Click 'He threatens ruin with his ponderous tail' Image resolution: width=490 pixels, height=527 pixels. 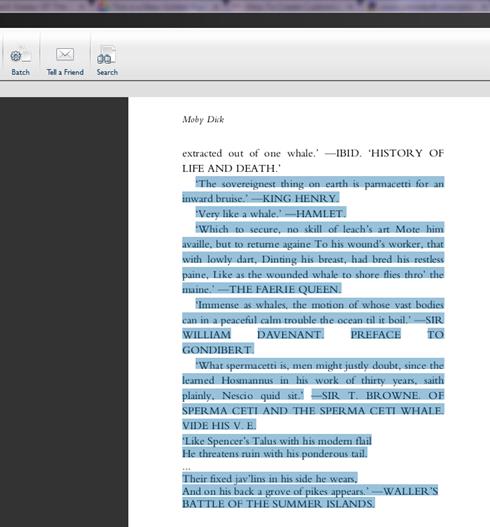[274, 454]
